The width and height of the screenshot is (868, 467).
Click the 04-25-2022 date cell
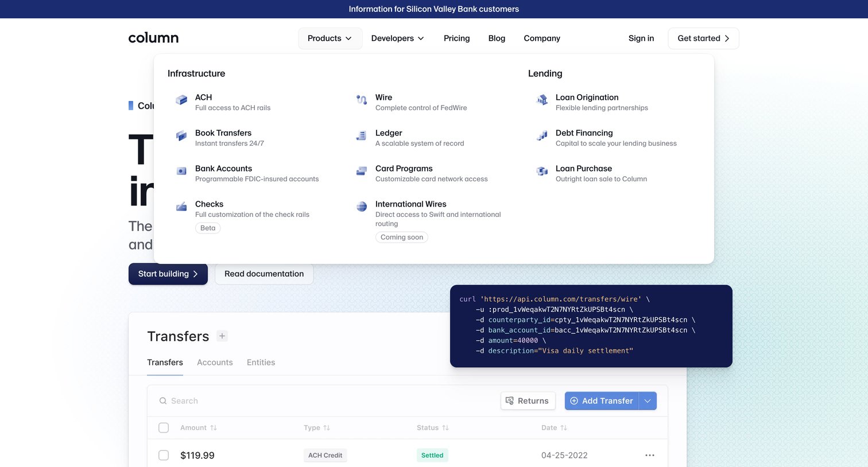(x=564, y=456)
